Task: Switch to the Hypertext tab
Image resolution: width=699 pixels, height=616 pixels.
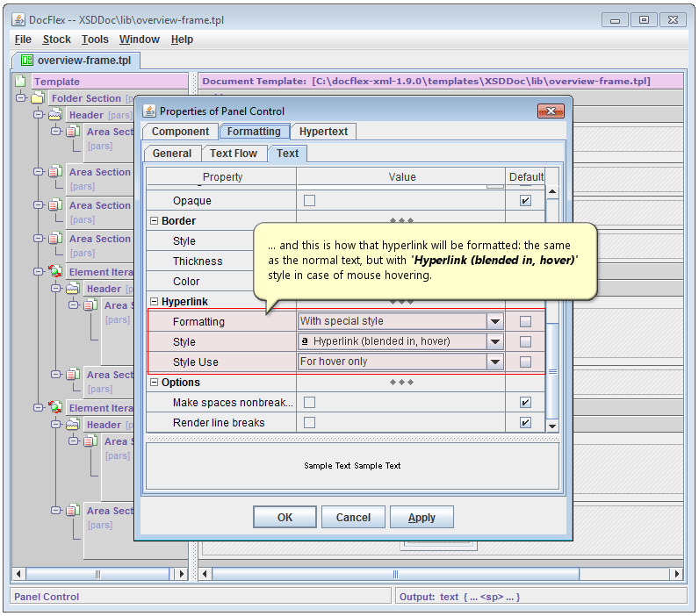Action: [323, 132]
